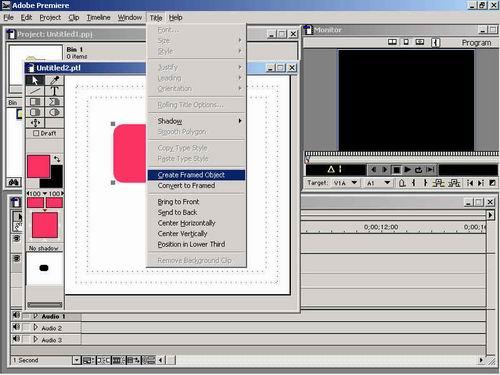Open the Help menu

click(x=175, y=18)
